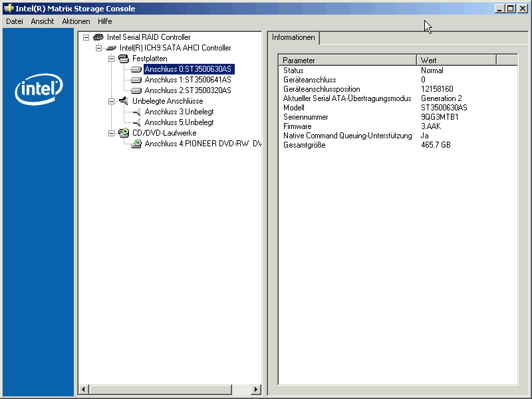Click the Unbelegte Anschlüsse connector icon

coord(124,101)
